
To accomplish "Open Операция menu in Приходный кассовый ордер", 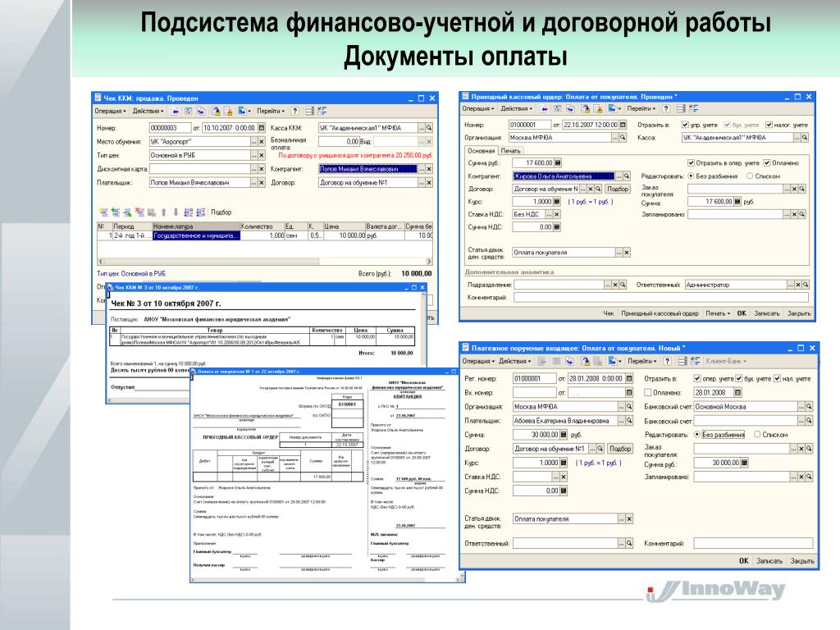I will click(x=478, y=109).
